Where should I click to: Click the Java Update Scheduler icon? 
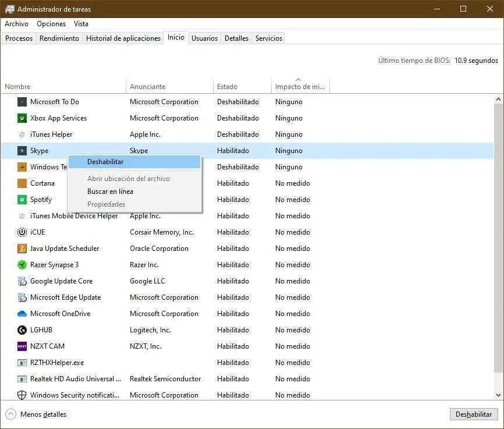coord(22,249)
